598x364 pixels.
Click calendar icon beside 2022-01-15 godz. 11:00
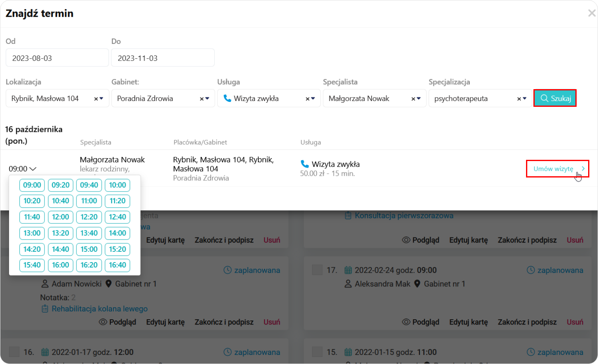[x=348, y=352]
